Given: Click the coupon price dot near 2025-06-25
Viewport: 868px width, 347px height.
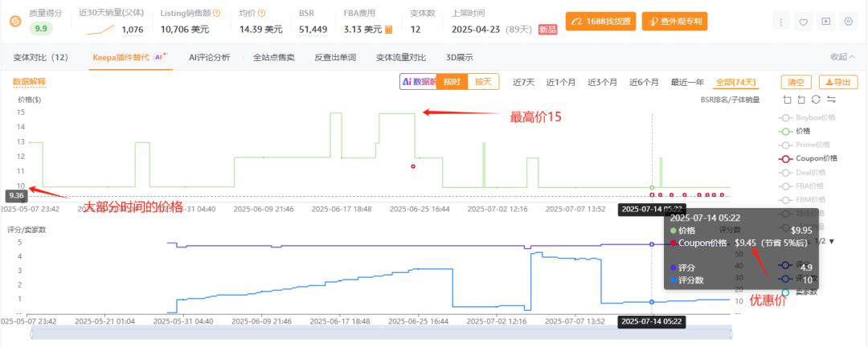Looking at the screenshot, I should coord(413,166).
